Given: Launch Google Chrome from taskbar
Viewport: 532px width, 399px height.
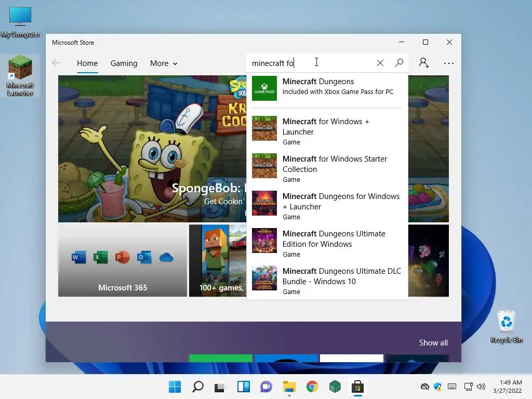Looking at the screenshot, I should tap(312, 387).
